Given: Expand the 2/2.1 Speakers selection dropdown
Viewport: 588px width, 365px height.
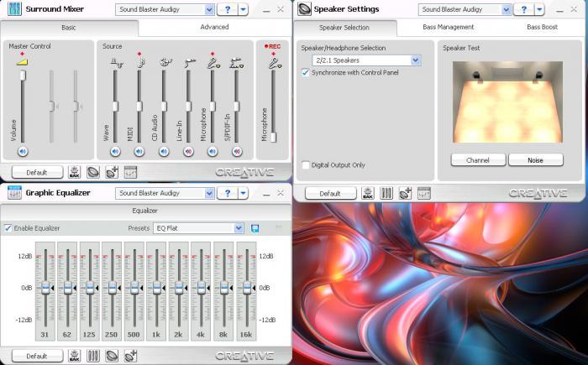Looking at the screenshot, I should coord(416,60).
